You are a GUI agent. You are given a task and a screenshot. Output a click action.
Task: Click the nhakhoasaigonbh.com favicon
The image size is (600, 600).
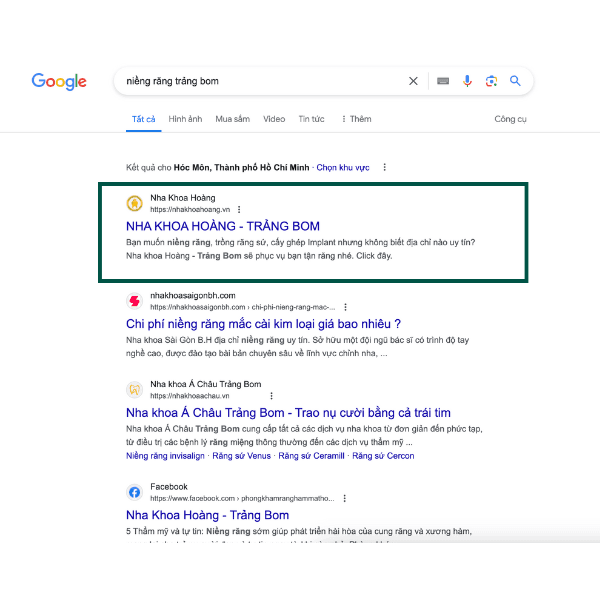134,301
